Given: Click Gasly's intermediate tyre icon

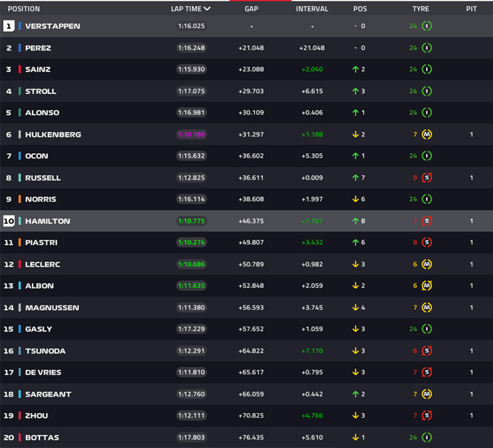Looking at the screenshot, I should [x=427, y=329].
